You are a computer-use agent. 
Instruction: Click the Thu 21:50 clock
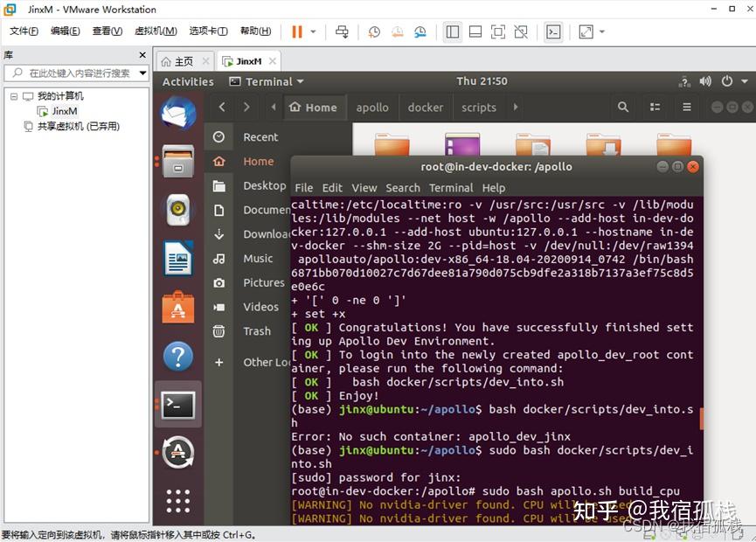coord(482,81)
